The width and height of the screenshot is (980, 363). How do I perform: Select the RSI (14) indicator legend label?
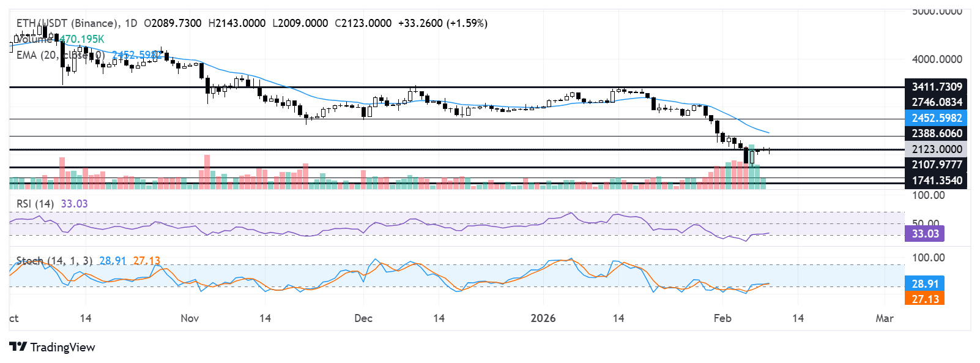(35, 204)
